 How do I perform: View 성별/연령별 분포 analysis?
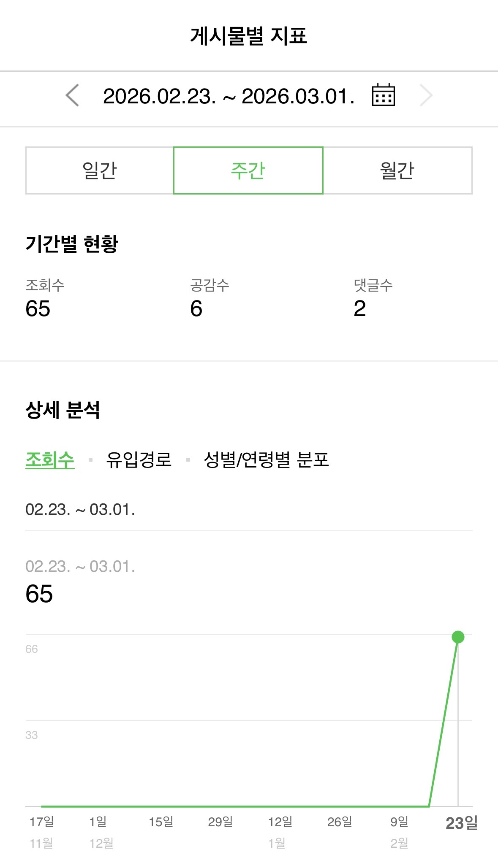coord(266,460)
